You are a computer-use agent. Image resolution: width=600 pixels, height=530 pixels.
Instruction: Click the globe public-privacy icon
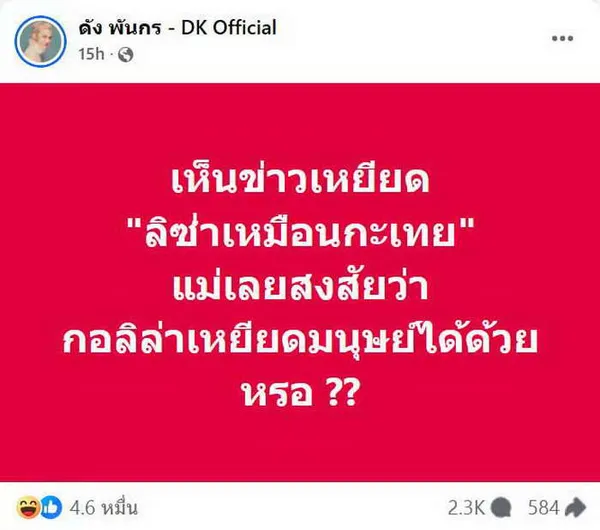pos(126,55)
